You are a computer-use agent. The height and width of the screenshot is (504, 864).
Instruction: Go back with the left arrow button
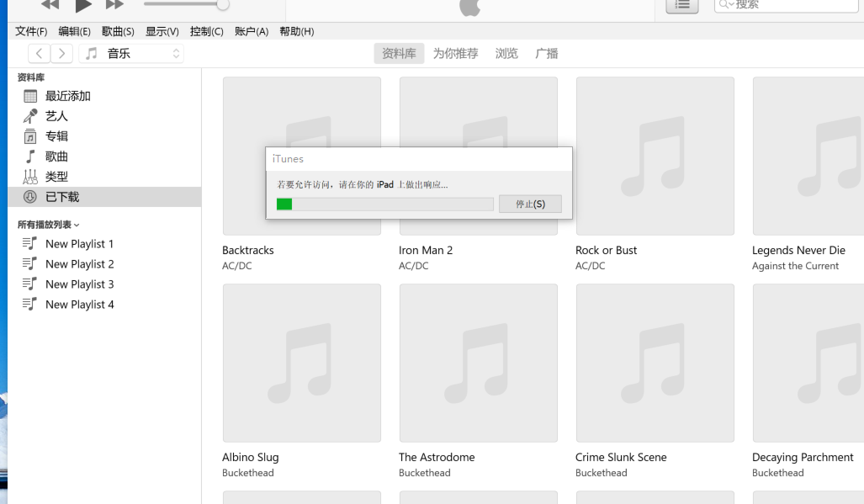(40, 54)
